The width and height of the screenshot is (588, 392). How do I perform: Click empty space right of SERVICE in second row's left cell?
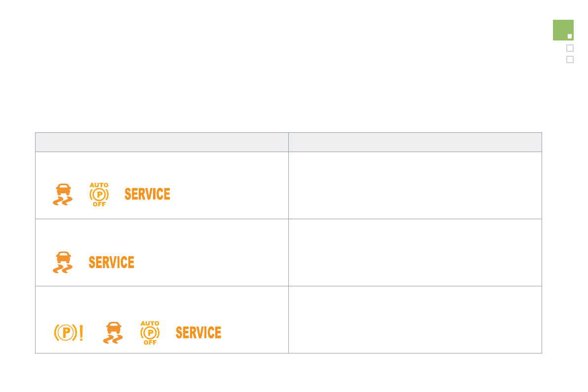pyautogui.click(x=207, y=262)
